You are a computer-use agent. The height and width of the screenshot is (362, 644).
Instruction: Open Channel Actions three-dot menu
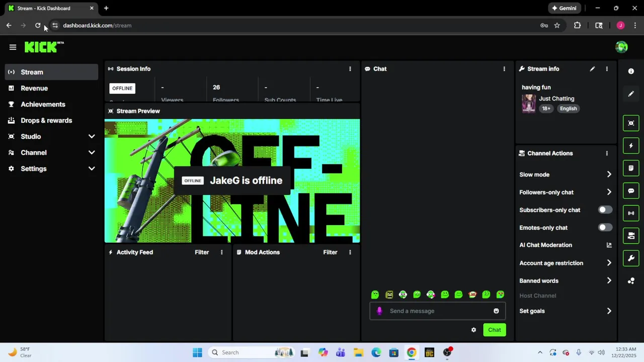pos(607,153)
